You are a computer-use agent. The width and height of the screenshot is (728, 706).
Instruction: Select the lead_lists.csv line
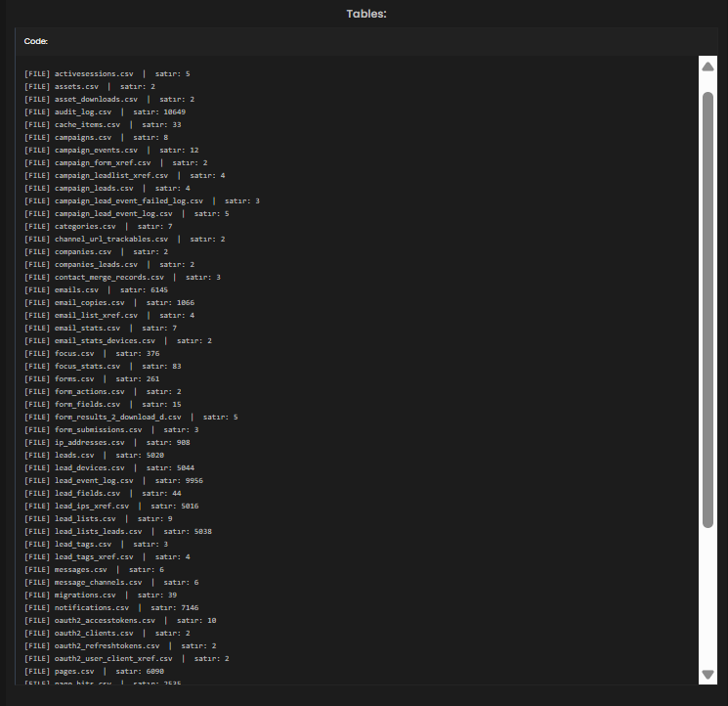[x=99, y=519]
